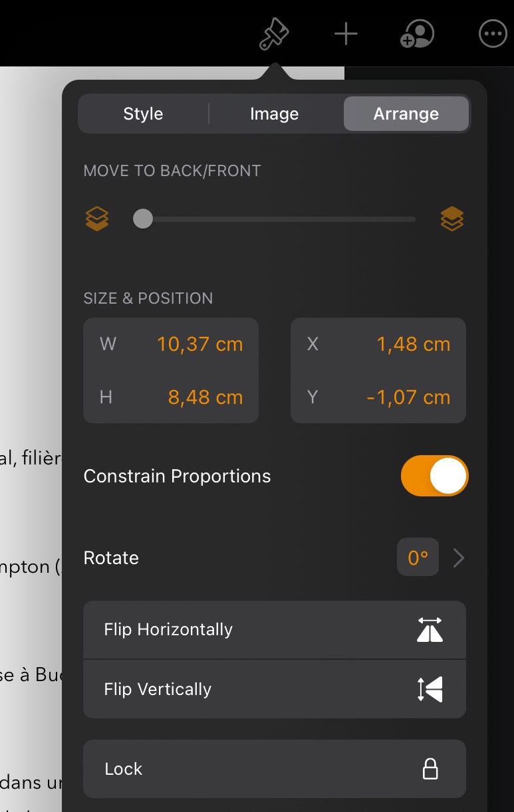Expand the Rotate options chevron
514x812 pixels.
pos(458,558)
